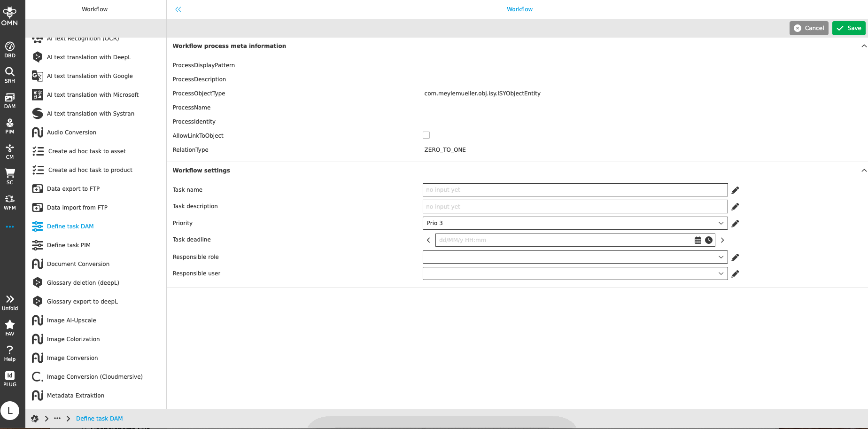Click the pencil icon beside Task name
The height and width of the screenshot is (429, 868).
(x=735, y=190)
